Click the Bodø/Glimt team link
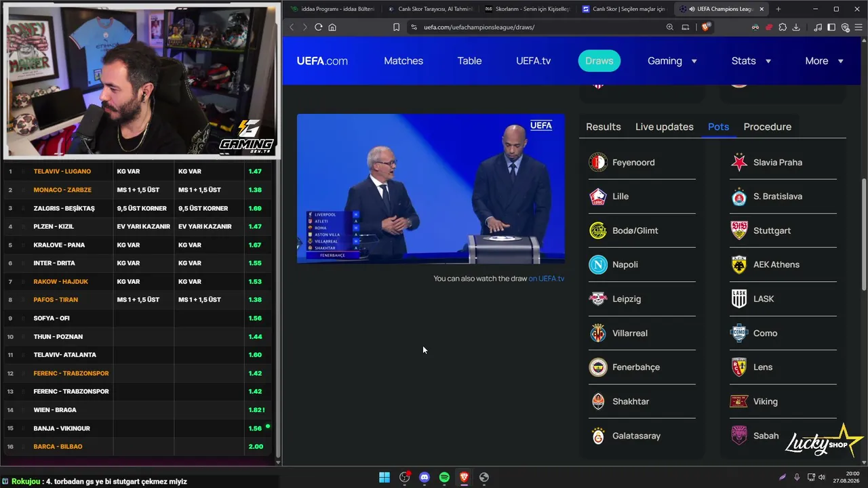 tap(635, 230)
